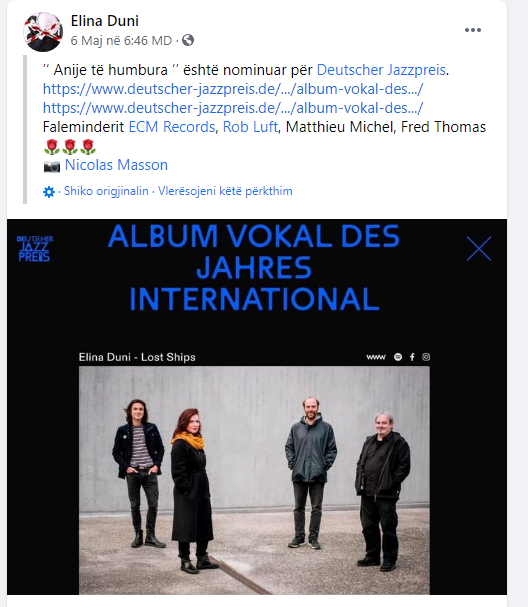
Task: Click the www website link icon
Action: (x=376, y=357)
